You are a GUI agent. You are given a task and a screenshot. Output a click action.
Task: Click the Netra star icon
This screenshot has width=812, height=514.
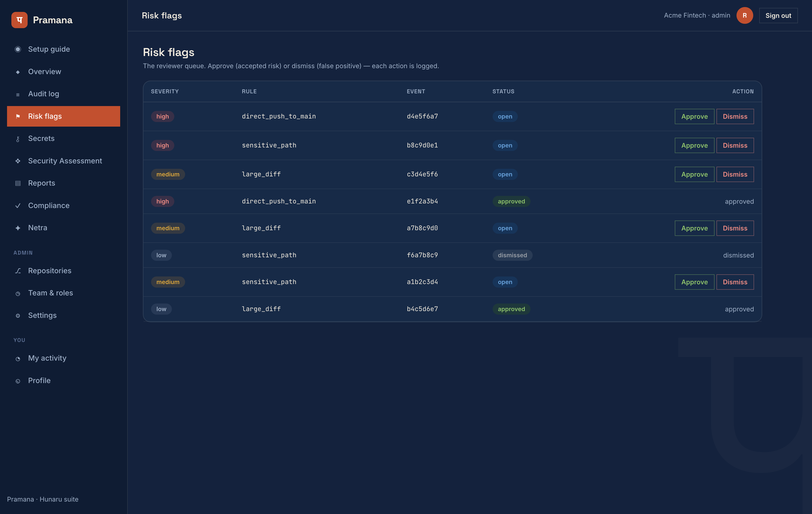pyautogui.click(x=18, y=228)
